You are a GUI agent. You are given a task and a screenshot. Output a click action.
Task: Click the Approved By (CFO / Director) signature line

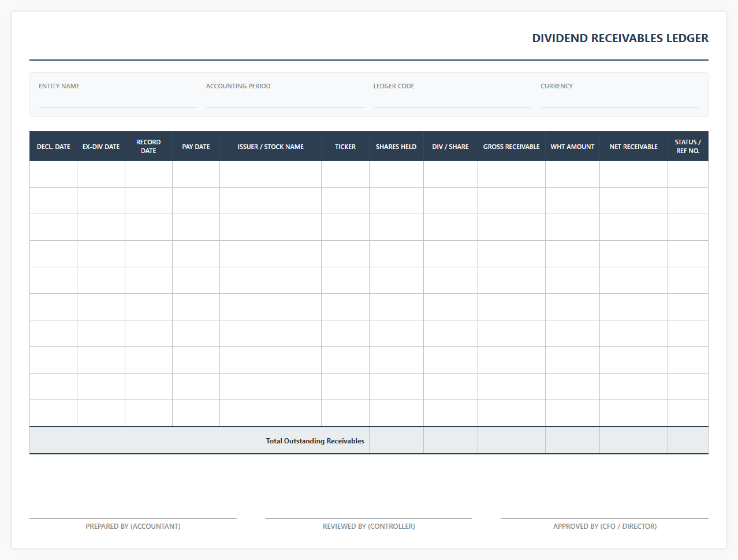tap(605, 518)
